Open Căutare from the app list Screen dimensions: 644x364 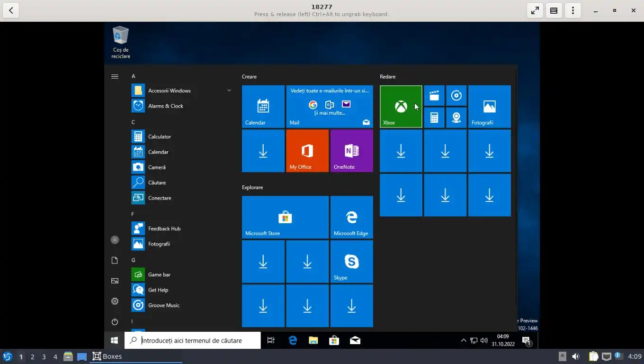pyautogui.click(x=182, y=182)
